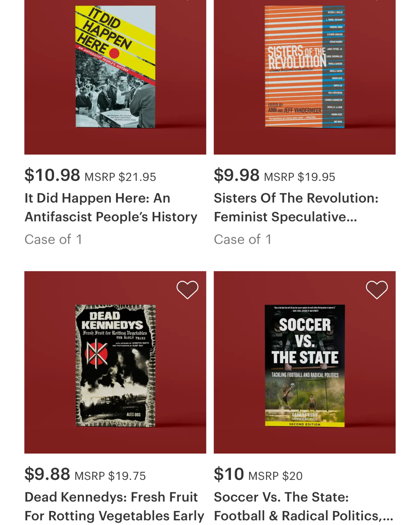420x525 pixels.
Task: Select "Case of 1" under Sisters Of The Revolution
Action: [x=243, y=240]
